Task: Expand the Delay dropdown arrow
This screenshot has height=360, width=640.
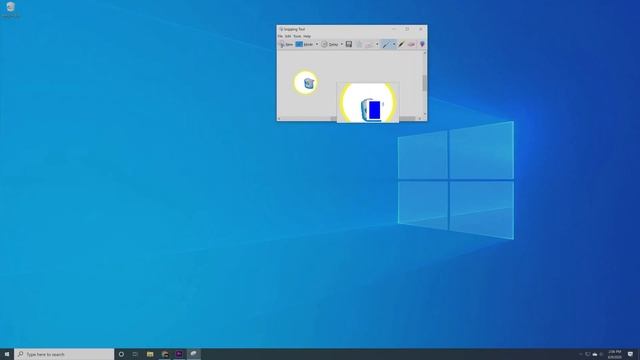Action: (342, 44)
